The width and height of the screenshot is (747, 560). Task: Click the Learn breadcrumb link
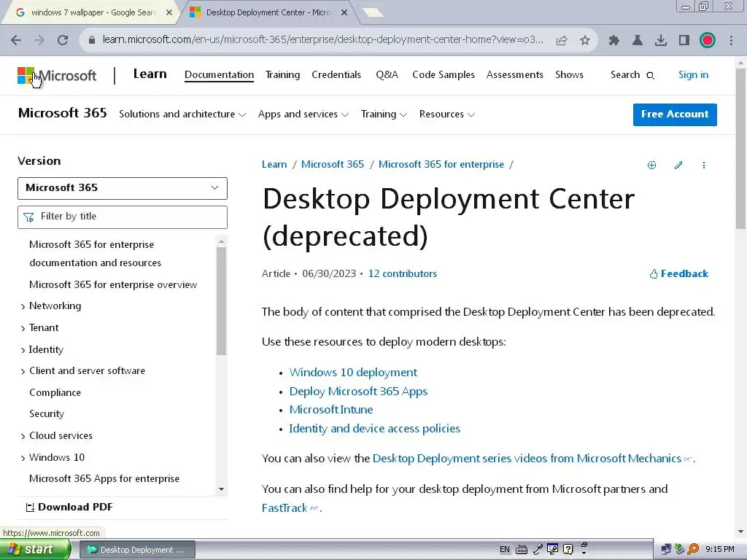[x=274, y=165]
